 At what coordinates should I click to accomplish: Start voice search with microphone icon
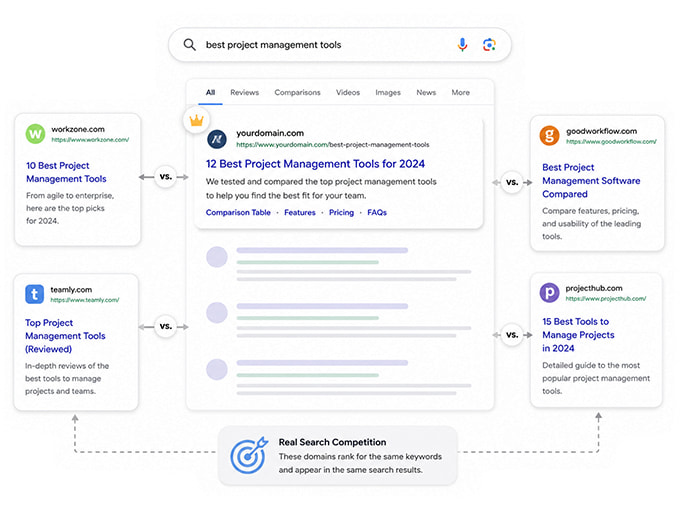point(462,45)
